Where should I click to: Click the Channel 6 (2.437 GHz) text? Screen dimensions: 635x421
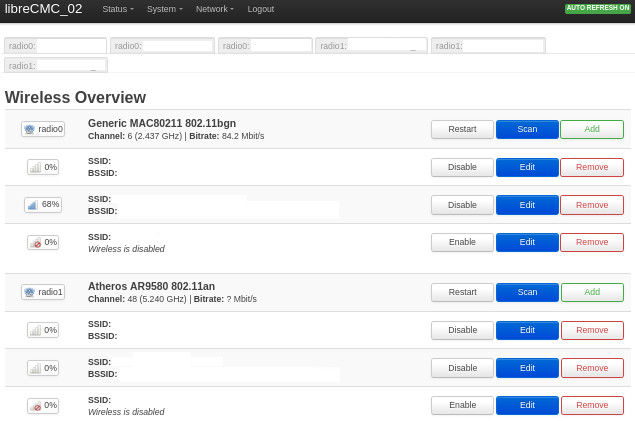click(x=135, y=136)
